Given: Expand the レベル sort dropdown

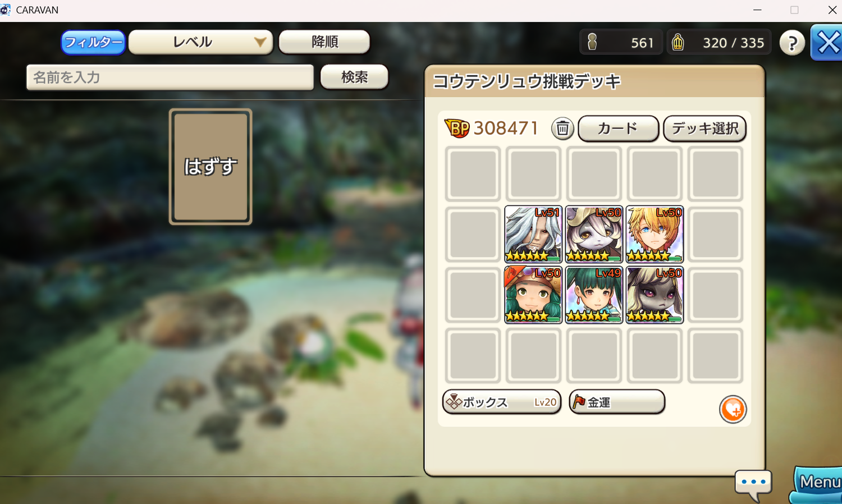Looking at the screenshot, I should (201, 42).
